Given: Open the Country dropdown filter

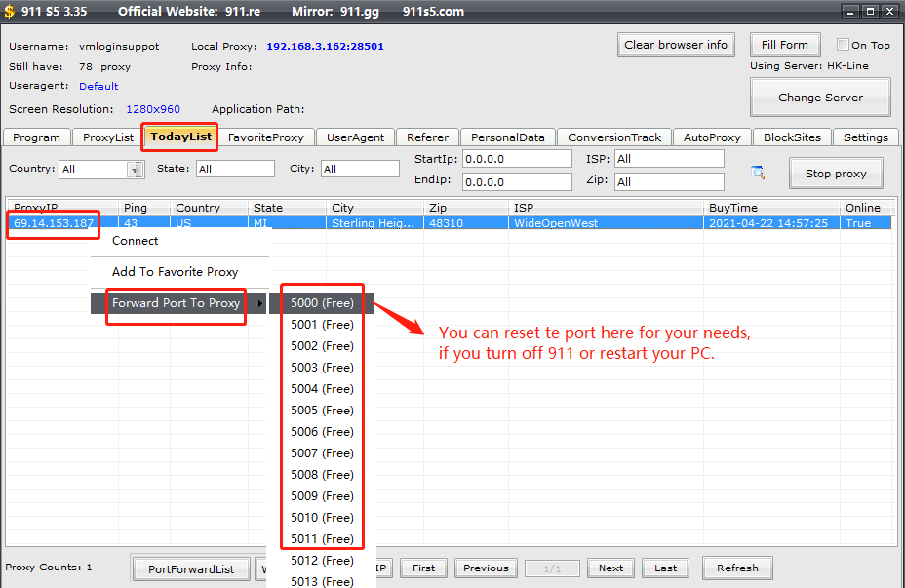Looking at the screenshot, I should coord(135,170).
